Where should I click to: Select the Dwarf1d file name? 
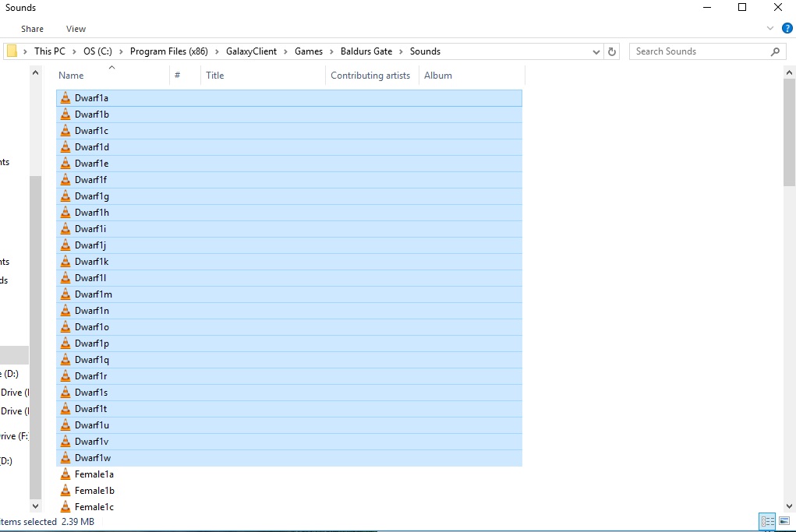(92, 147)
